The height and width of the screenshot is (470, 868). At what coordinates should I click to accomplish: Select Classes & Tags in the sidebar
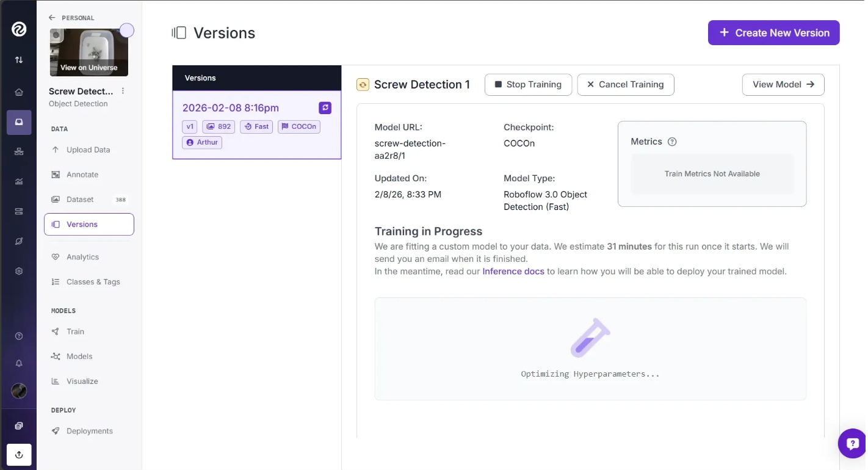(93, 282)
